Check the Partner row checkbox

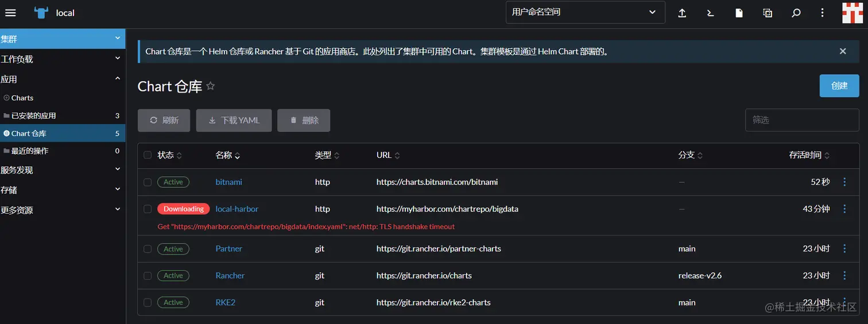tap(148, 249)
